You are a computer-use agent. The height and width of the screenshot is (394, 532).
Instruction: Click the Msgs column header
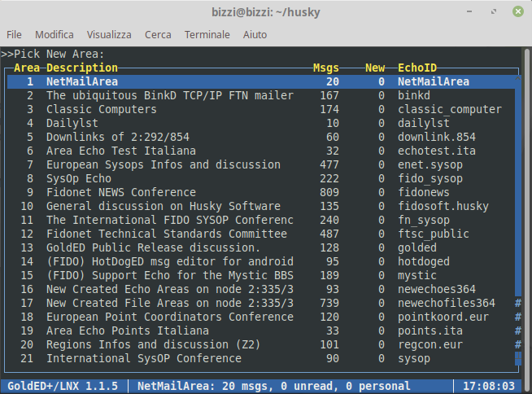point(325,68)
